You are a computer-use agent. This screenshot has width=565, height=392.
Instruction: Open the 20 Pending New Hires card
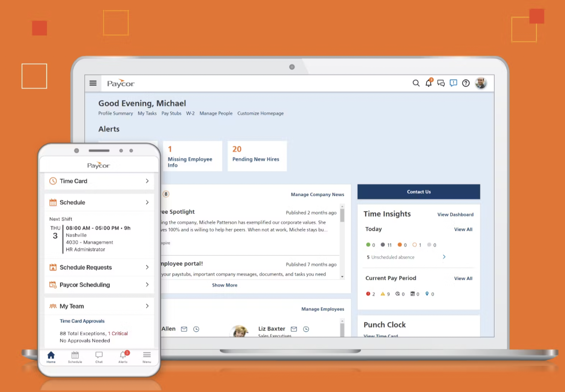click(x=257, y=156)
